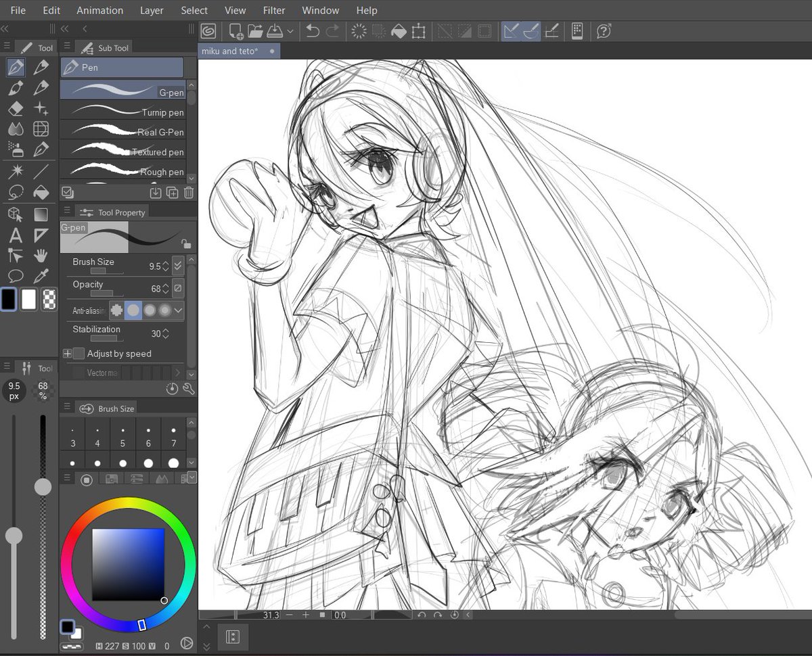This screenshot has width=812, height=656.
Task: Open the Filter menu
Action: [274, 10]
